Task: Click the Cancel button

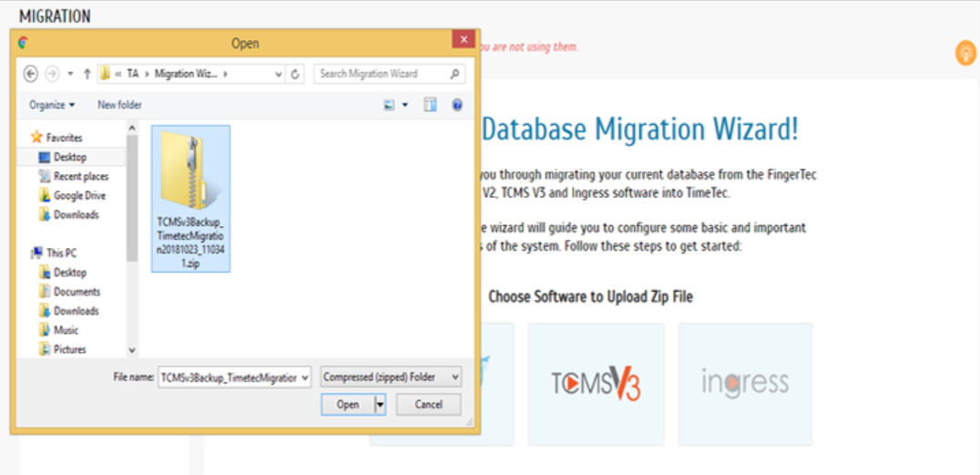Action: tap(429, 405)
